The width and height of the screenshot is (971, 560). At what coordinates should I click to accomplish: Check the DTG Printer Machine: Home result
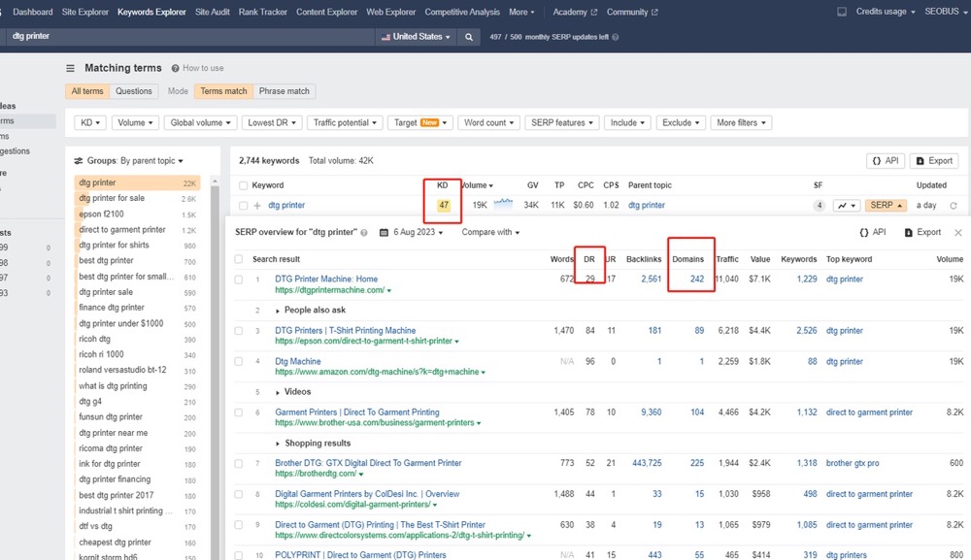click(239, 280)
